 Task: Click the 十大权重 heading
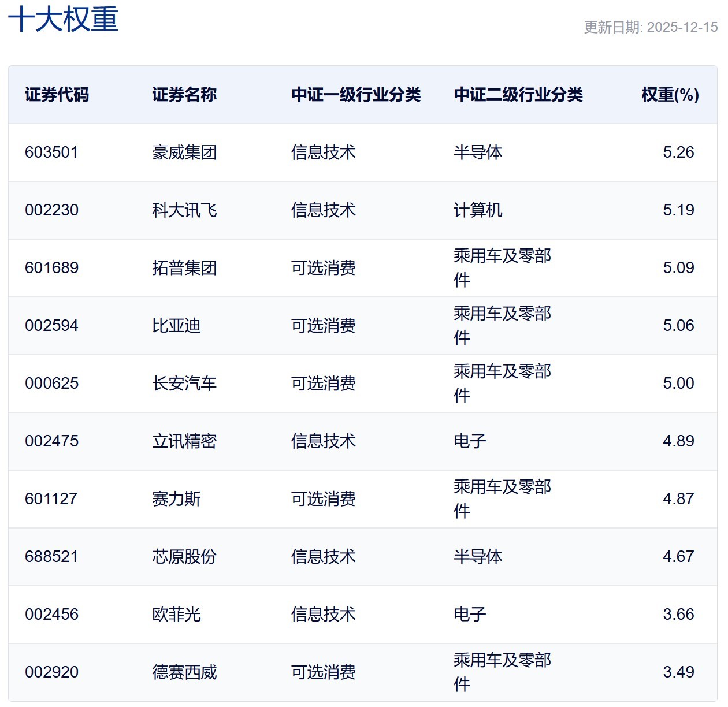click(x=63, y=19)
